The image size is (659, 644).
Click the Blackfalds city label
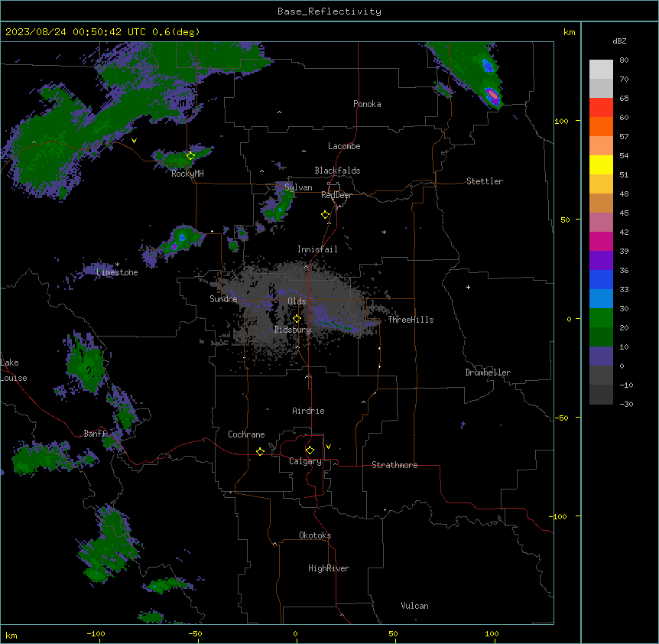click(337, 171)
